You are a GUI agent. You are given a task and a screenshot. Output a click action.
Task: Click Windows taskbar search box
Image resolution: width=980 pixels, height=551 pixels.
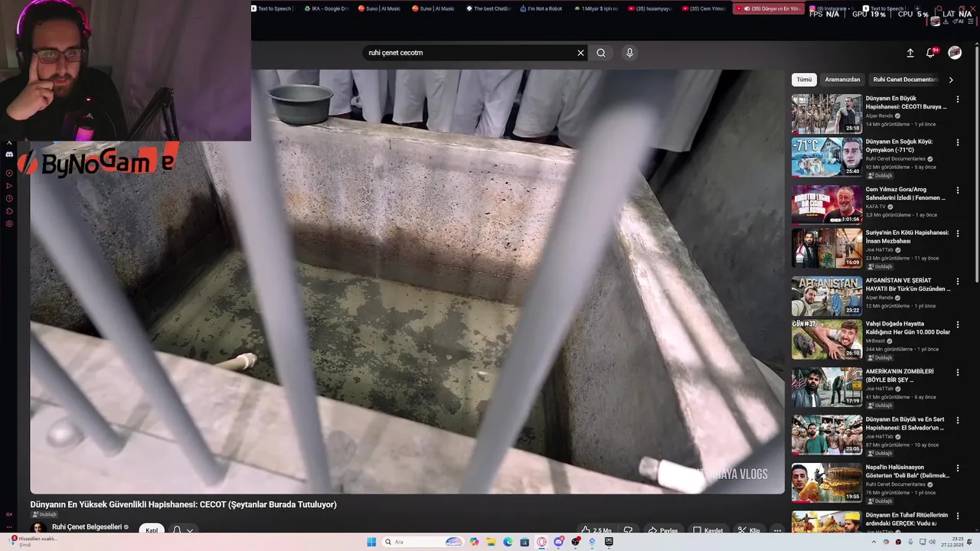pos(424,542)
